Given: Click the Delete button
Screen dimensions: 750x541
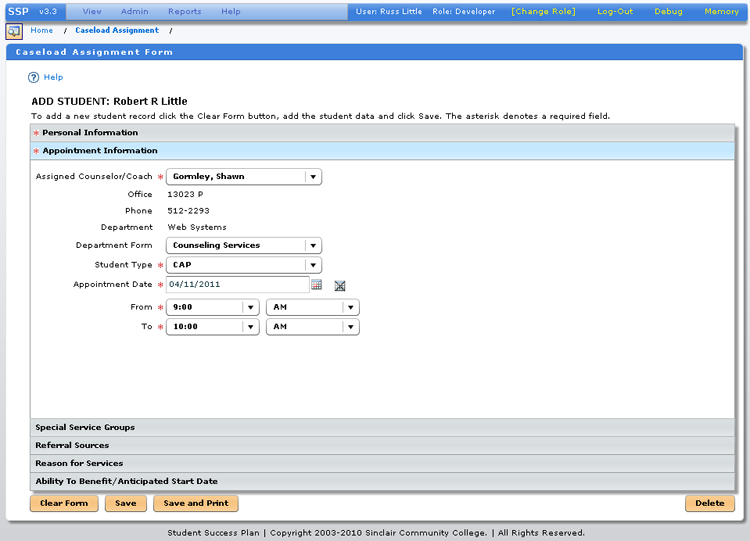Looking at the screenshot, I should [709, 503].
